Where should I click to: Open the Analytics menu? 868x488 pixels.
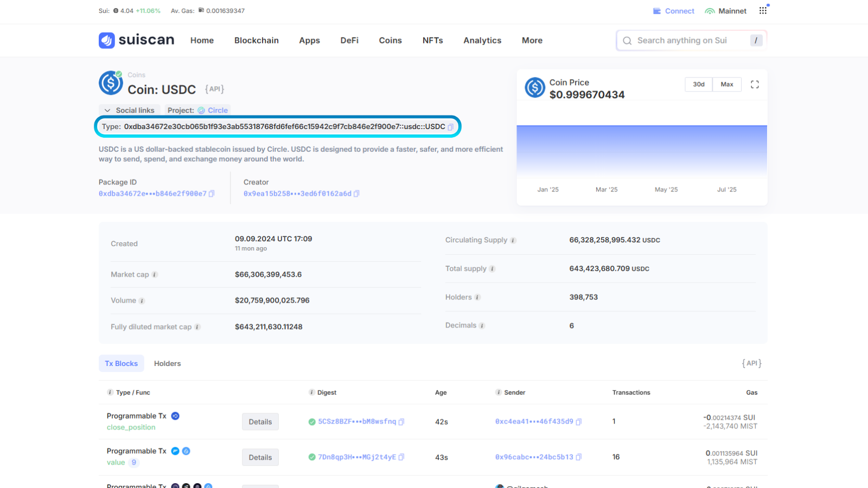(x=482, y=41)
